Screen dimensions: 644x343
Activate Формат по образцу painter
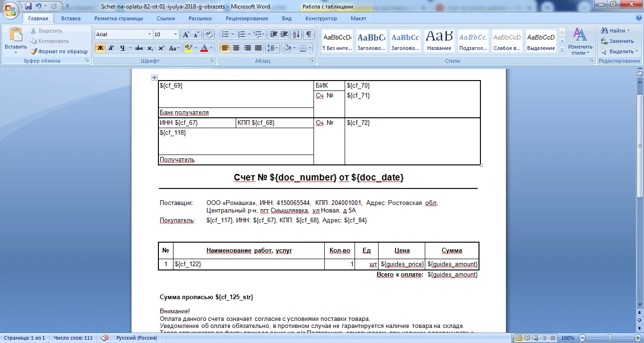[x=59, y=51]
